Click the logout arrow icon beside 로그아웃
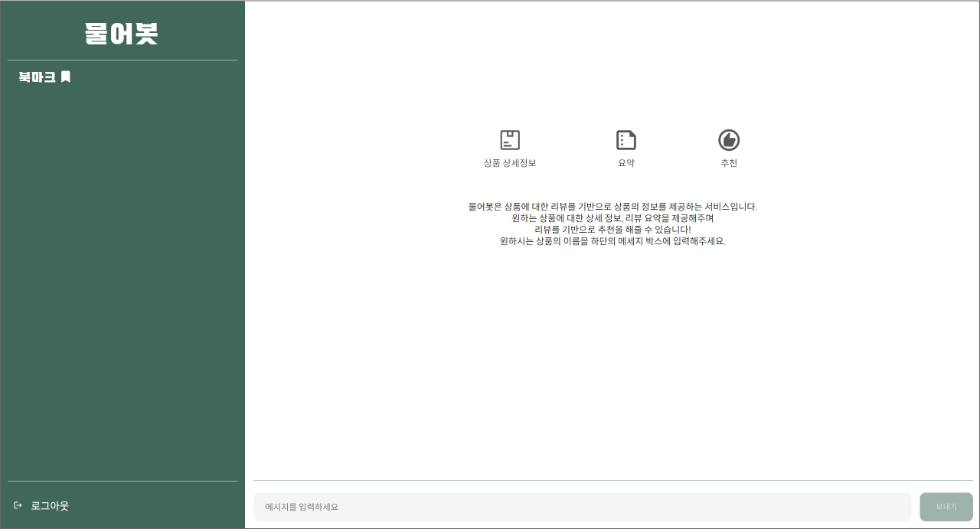The width and height of the screenshot is (980, 529). [18, 505]
